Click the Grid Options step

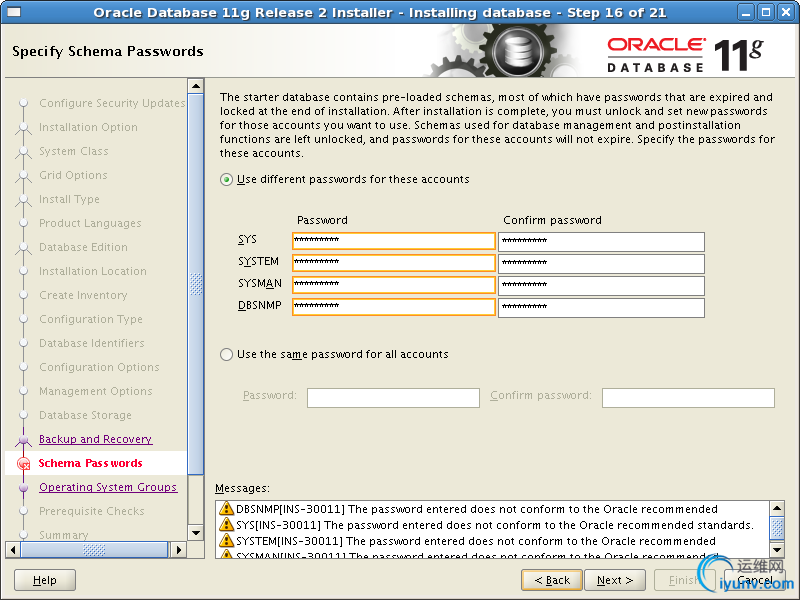tap(73, 175)
